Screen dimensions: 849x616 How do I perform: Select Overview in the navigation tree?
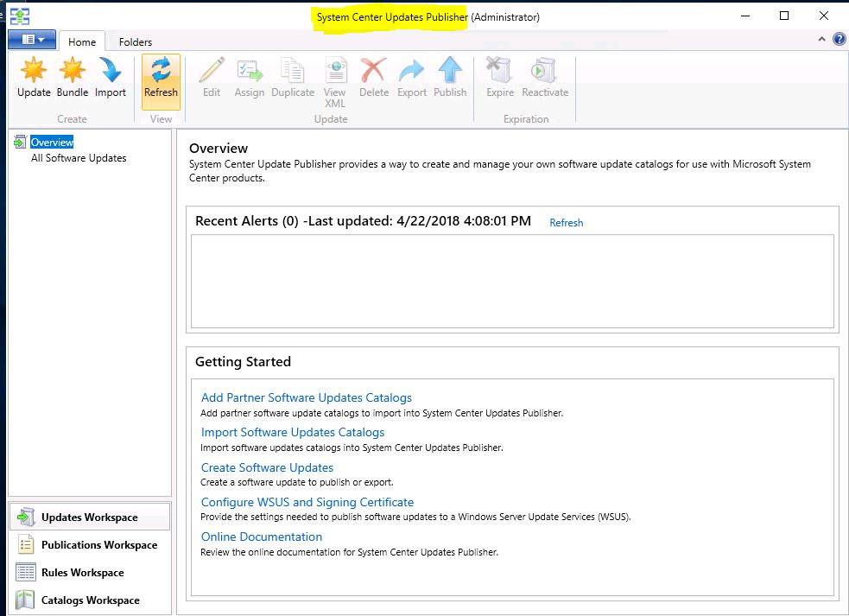point(52,142)
